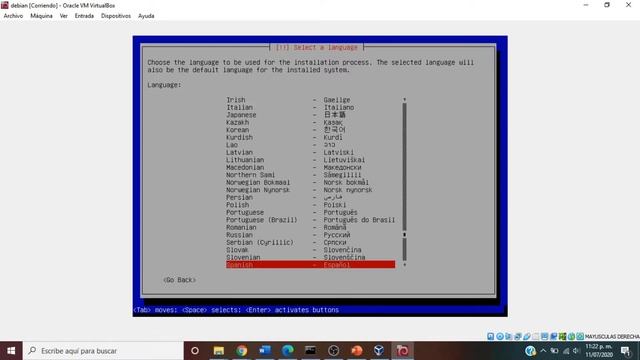Open Google Chrome from the taskbar

point(242,351)
